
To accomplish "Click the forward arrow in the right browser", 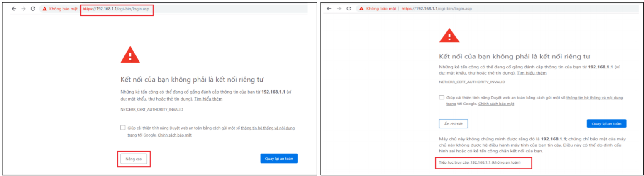I will [x=339, y=8].
